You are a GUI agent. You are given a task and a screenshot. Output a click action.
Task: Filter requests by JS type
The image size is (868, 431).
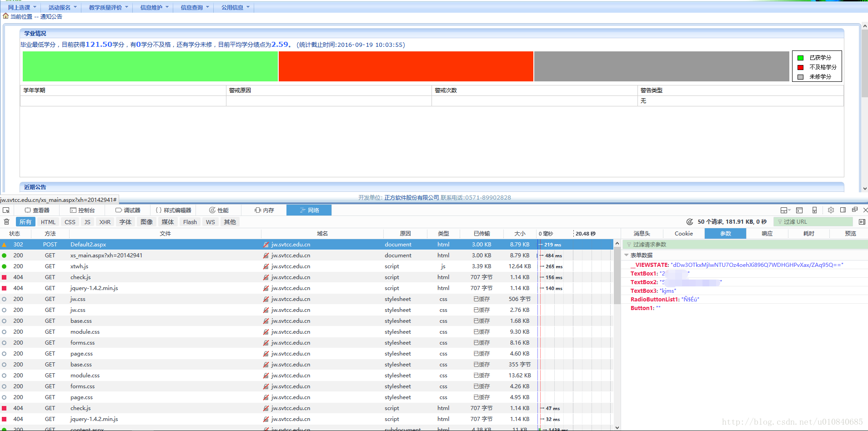coord(87,222)
